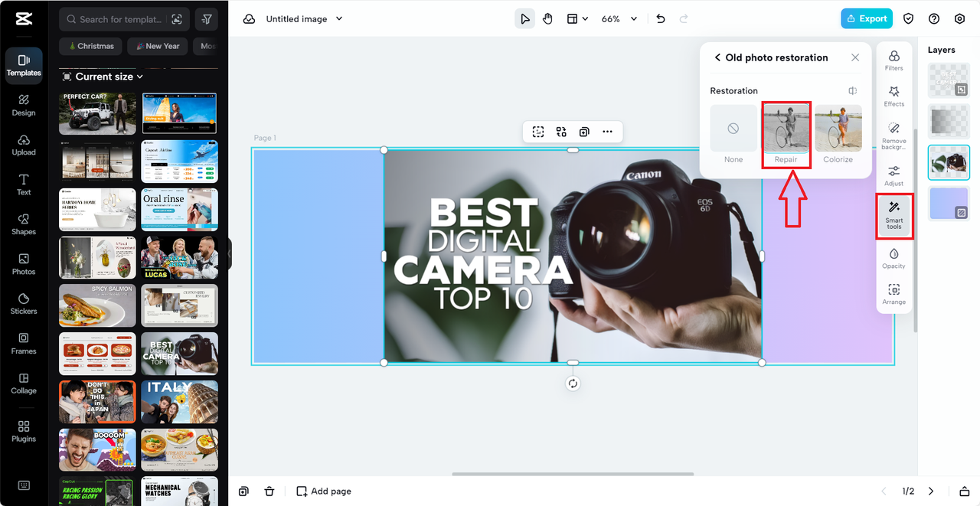
Task: Select the blue gradient background layer
Action: (949, 204)
